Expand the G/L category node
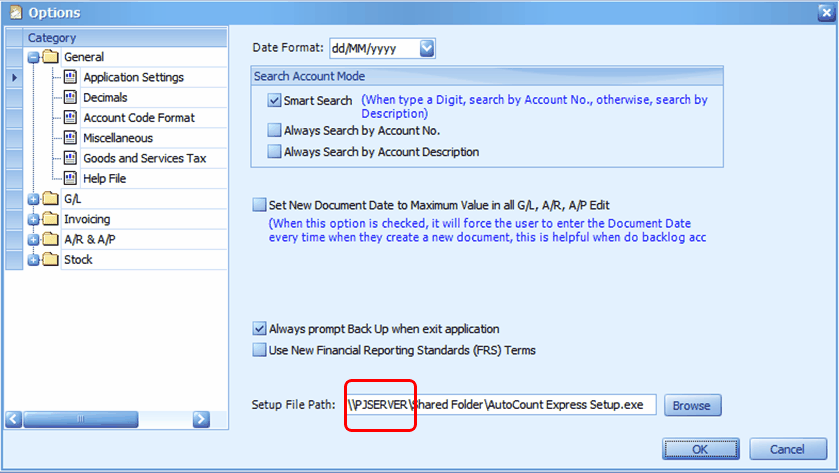 coord(33,199)
